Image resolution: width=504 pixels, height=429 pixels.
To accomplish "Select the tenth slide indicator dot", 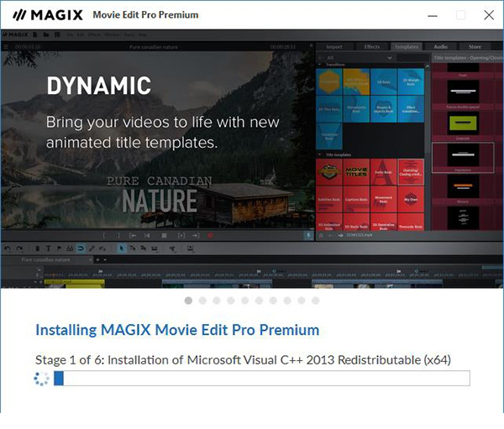I will tap(316, 301).
